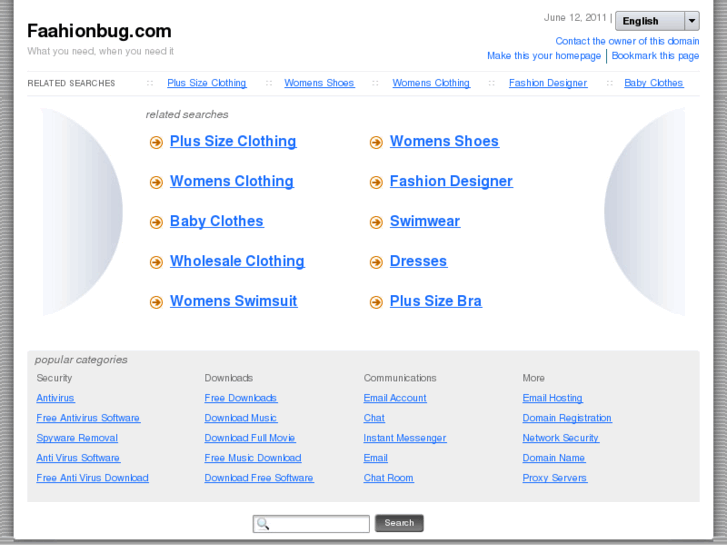Click the large Fashion Designer link
The image size is (727, 545).
click(451, 181)
